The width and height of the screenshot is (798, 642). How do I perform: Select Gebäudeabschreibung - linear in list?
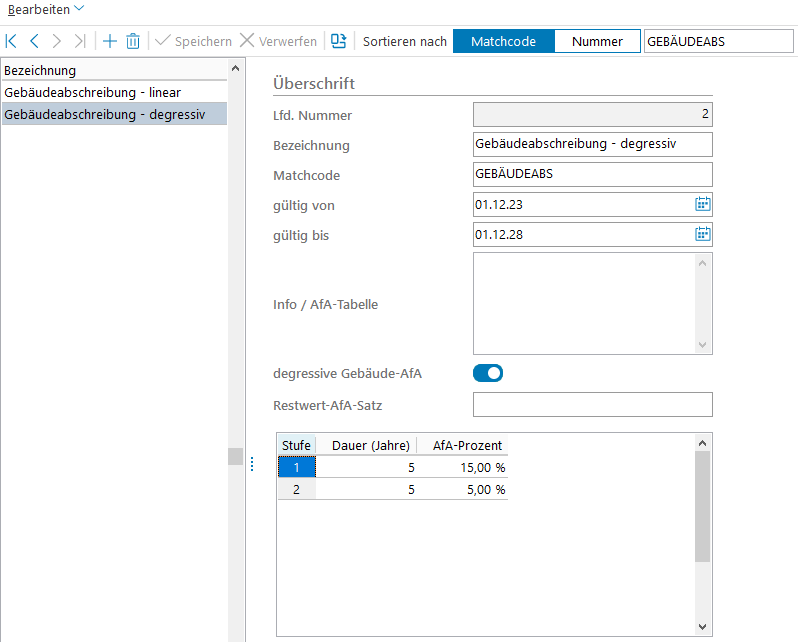[x=92, y=92]
